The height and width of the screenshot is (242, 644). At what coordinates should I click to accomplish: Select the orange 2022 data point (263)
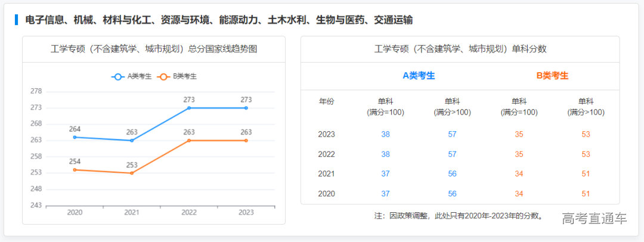point(189,141)
